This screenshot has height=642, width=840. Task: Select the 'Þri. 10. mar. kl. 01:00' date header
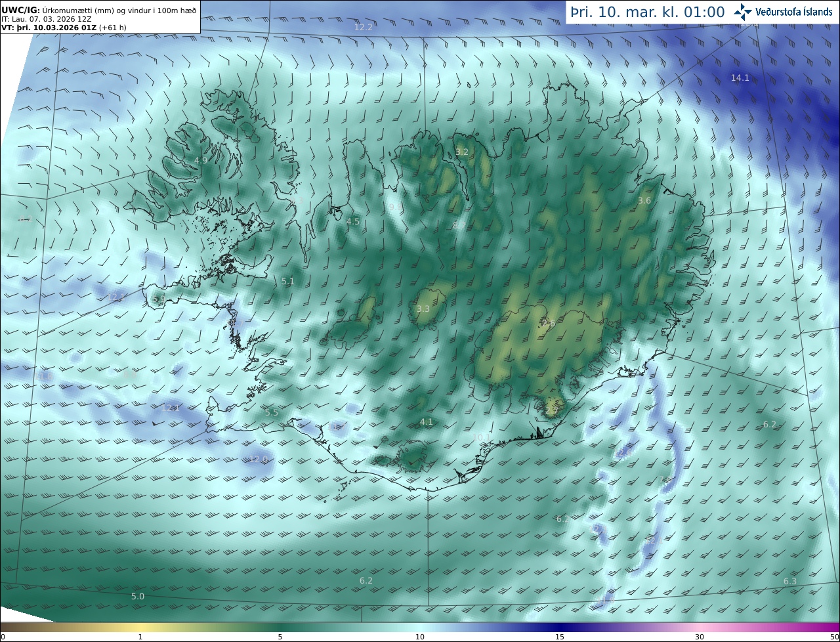pyautogui.click(x=648, y=12)
